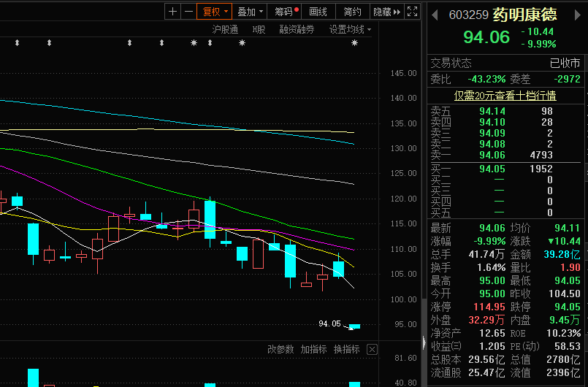Click the H股 tag
The image size is (588, 387).
259,30
